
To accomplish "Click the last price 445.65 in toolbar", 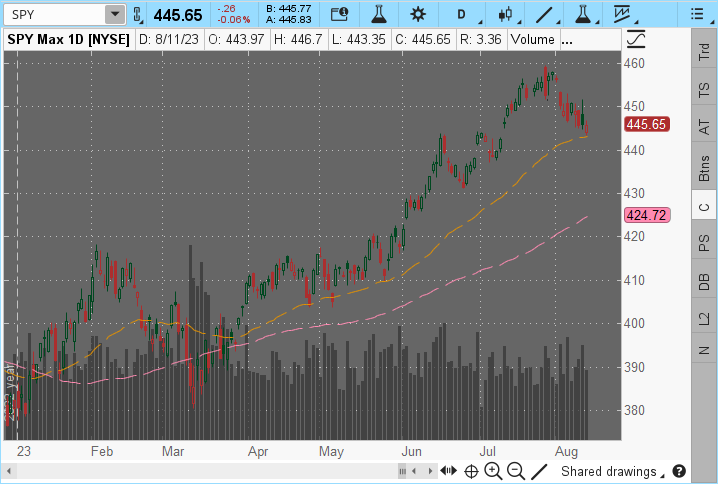I will tap(178, 15).
